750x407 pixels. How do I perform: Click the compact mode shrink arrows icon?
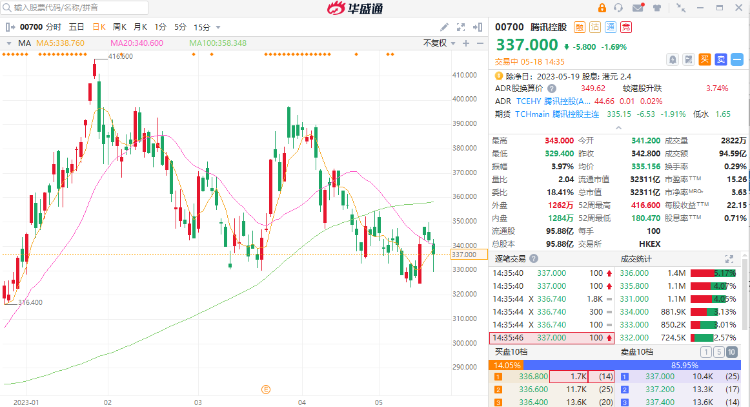(681, 8)
